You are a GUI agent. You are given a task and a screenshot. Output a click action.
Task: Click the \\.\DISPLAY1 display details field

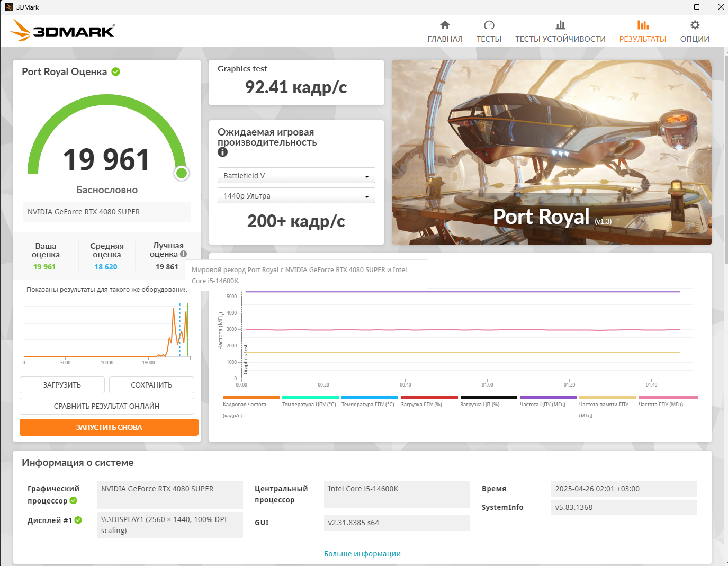pyautogui.click(x=170, y=525)
